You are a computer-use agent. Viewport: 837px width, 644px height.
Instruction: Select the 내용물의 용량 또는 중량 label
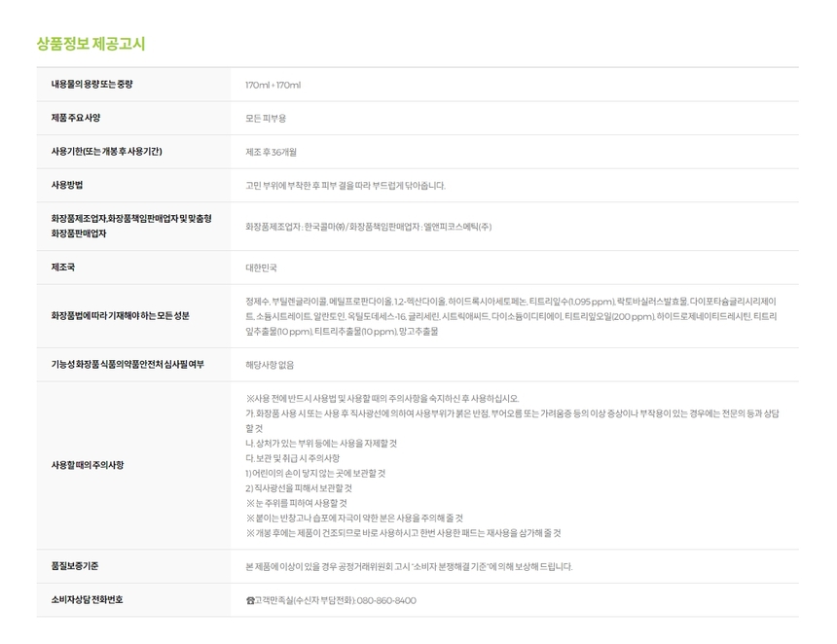[x=91, y=85]
